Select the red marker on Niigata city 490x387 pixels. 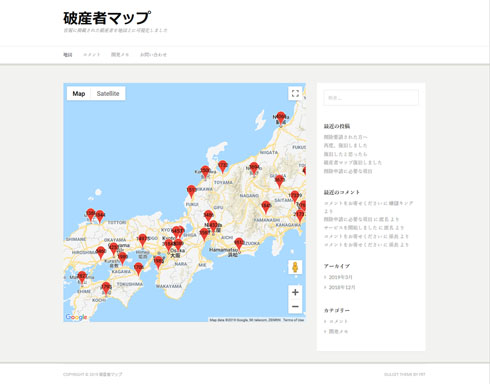281,119
